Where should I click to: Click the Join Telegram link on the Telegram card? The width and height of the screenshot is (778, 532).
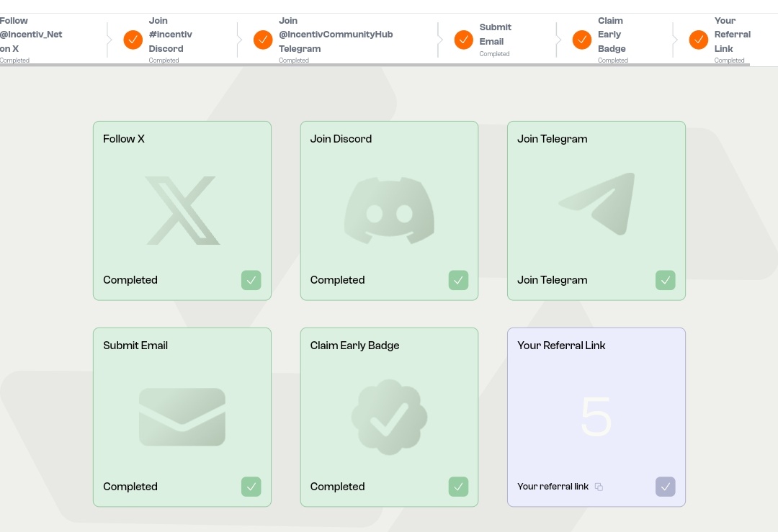click(x=552, y=280)
